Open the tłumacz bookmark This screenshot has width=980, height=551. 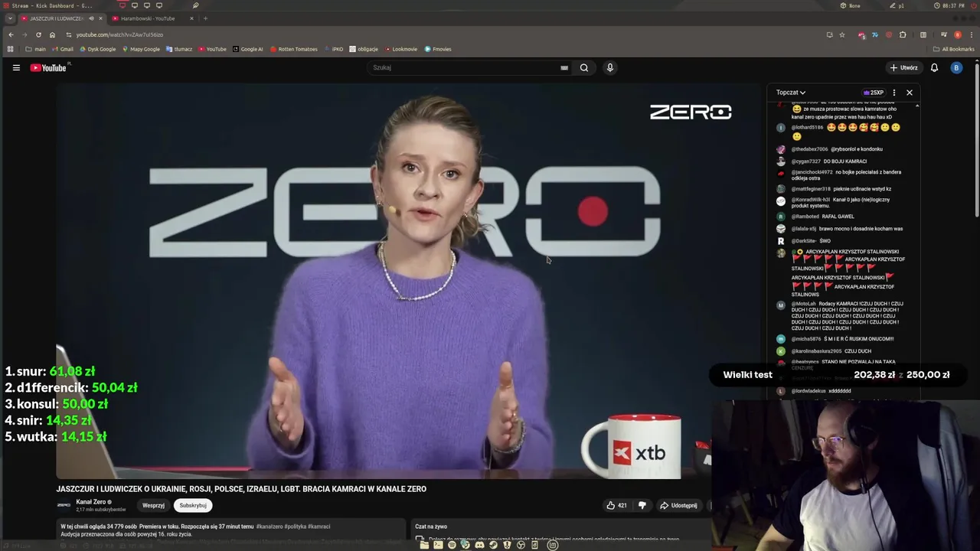coord(179,49)
